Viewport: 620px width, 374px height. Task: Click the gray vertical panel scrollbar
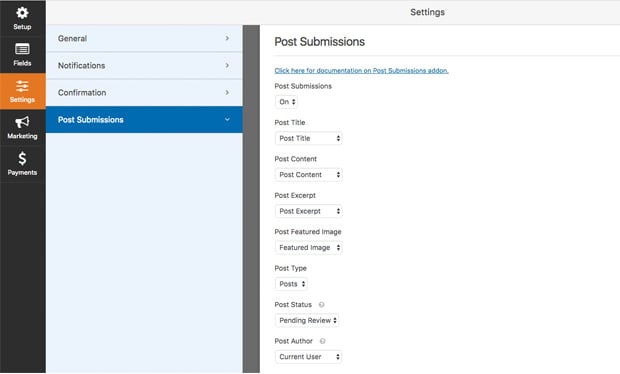coord(251,199)
